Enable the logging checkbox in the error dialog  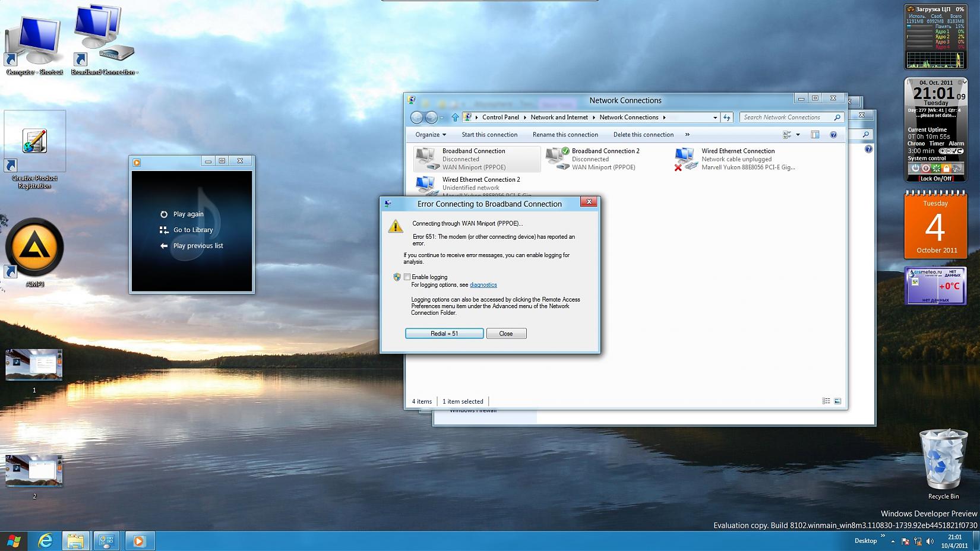coord(407,277)
